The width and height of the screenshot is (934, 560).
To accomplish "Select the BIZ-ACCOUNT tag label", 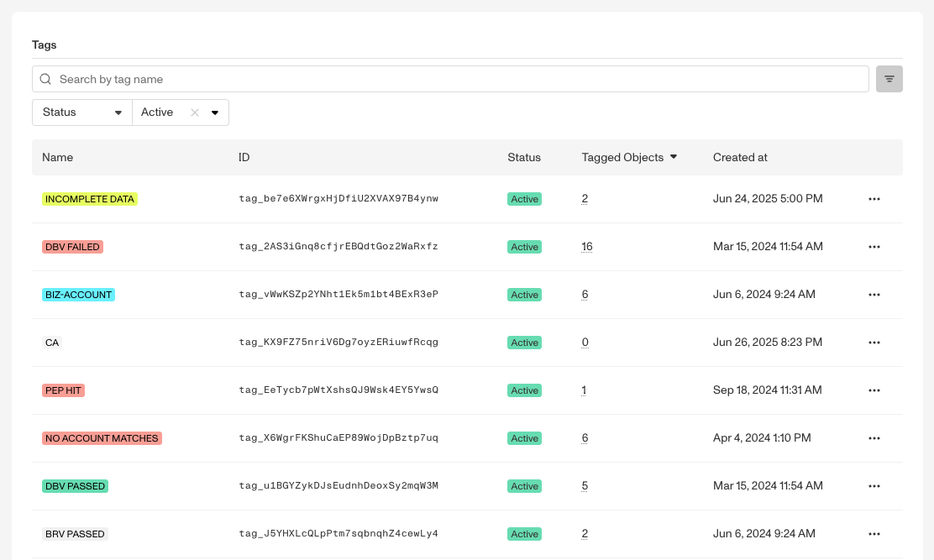I will tap(78, 295).
